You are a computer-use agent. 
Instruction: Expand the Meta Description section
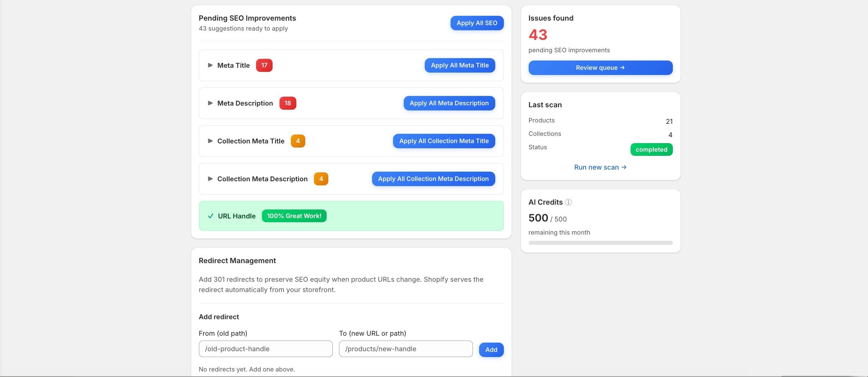211,103
